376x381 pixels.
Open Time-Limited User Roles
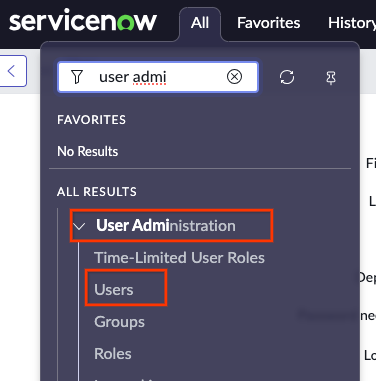pos(179,258)
